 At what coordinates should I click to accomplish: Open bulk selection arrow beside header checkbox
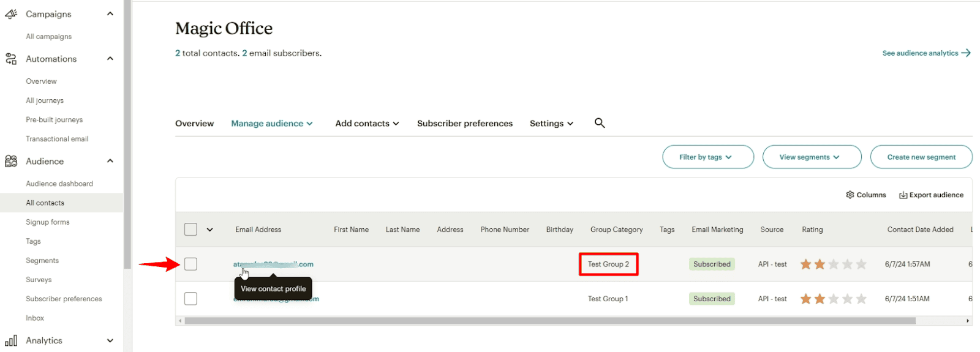pyautogui.click(x=209, y=230)
